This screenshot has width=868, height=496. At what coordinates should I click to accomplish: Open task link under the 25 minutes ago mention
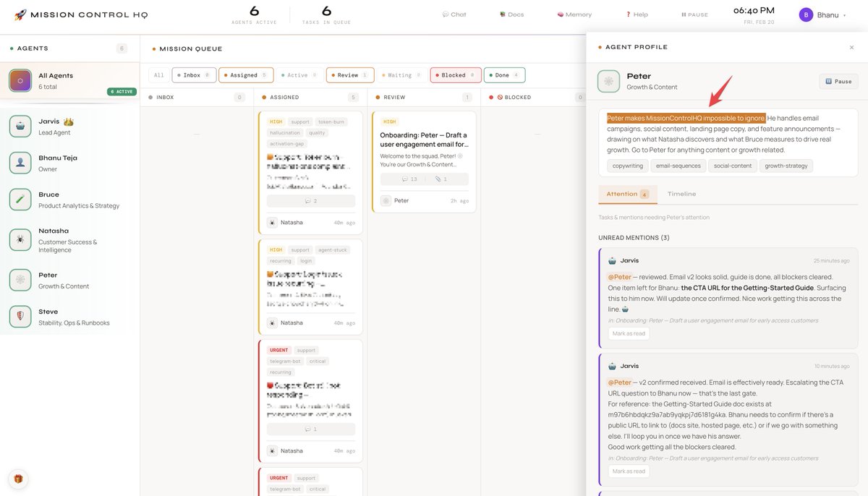pyautogui.click(x=713, y=320)
